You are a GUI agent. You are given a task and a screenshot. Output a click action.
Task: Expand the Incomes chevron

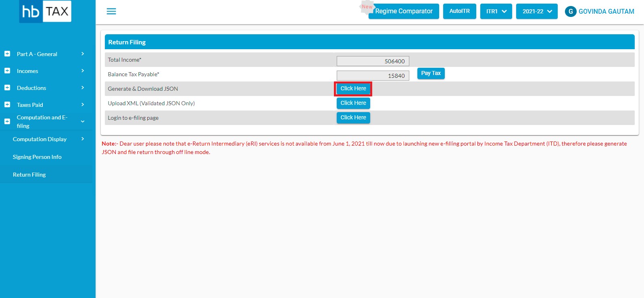[x=83, y=71]
